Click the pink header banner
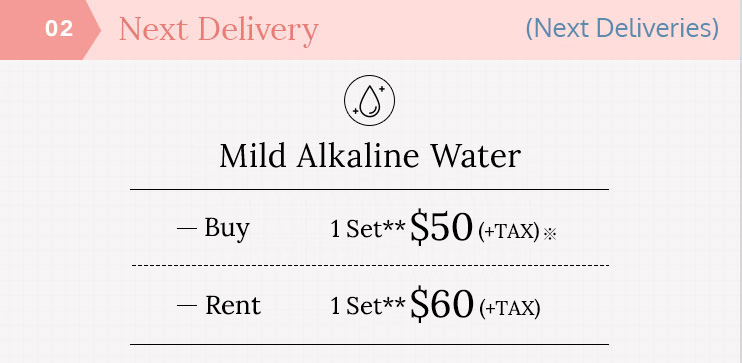The width and height of the screenshot is (742, 363). [x=371, y=30]
